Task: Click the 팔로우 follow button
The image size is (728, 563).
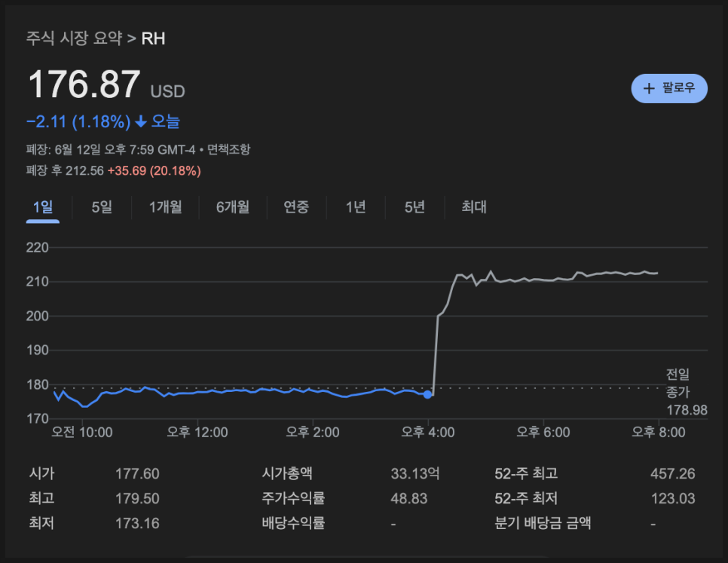Action: tap(669, 88)
